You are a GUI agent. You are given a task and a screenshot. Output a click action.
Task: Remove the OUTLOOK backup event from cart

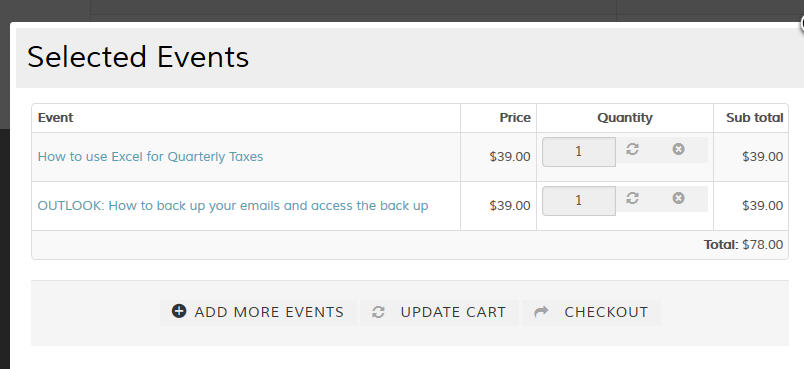click(678, 198)
